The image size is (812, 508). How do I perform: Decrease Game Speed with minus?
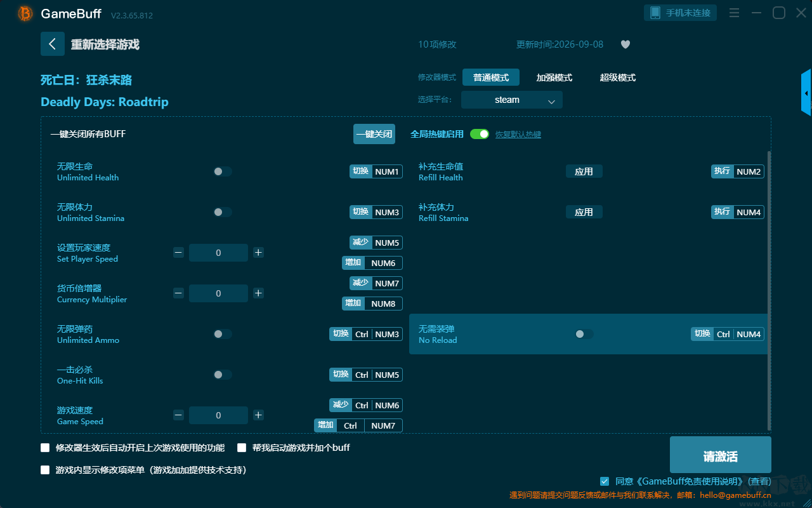point(178,415)
